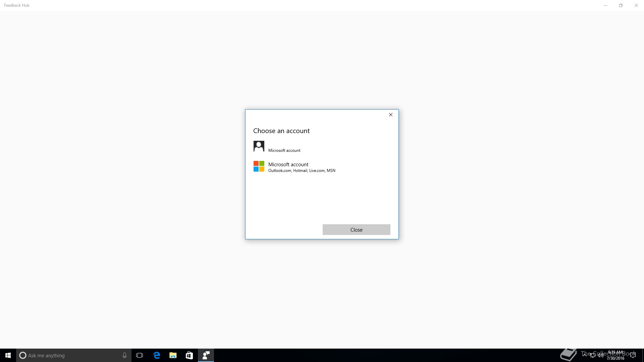Click 'Outlook.com, Hotmail, Live.com, MSN' text
The width and height of the screenshot is (644, 362).
coord(302,171)
